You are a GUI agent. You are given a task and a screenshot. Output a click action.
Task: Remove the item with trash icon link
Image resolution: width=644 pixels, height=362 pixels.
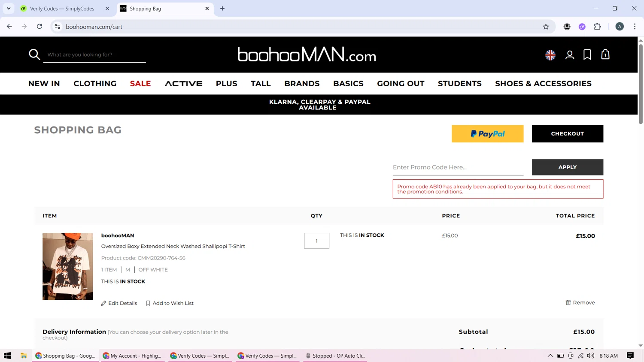click(580, 302)
